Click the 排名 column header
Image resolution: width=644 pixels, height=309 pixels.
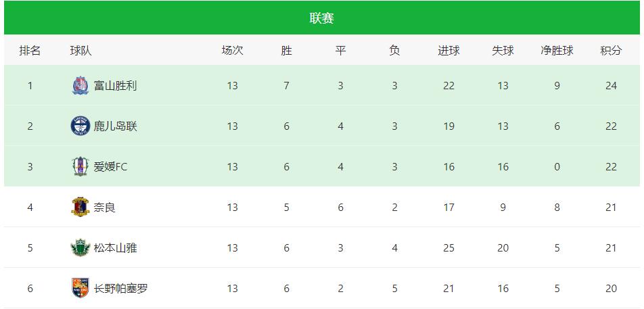click(30, 51)
